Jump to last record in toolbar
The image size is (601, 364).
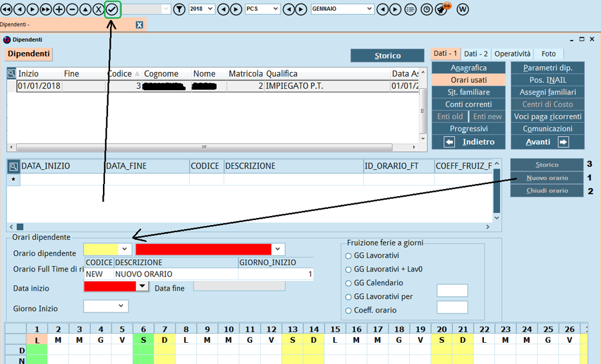click(x=46, y=9)
